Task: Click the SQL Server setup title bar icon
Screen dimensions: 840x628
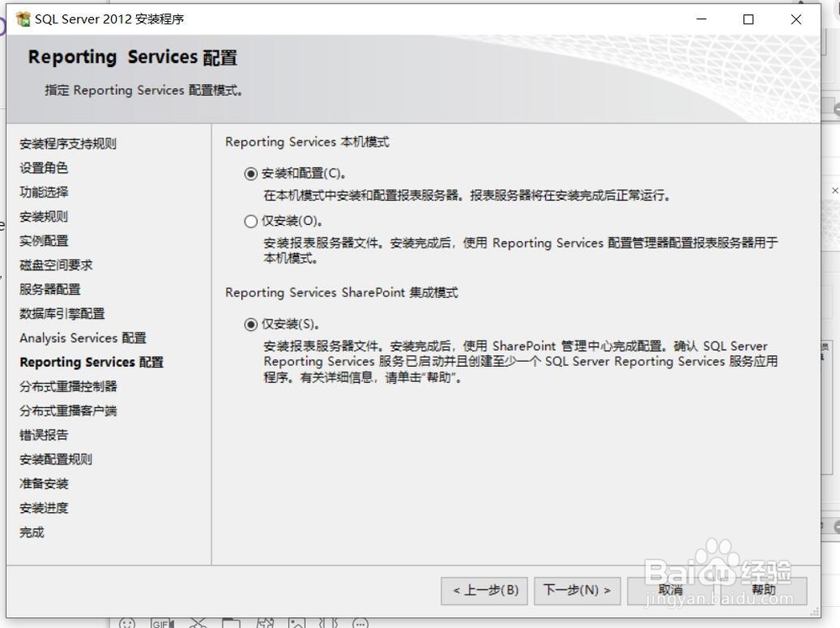Action: [x=23, y=19]
